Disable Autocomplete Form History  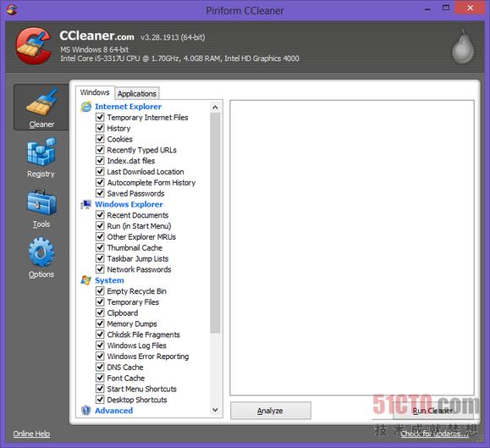coord(100,182)
